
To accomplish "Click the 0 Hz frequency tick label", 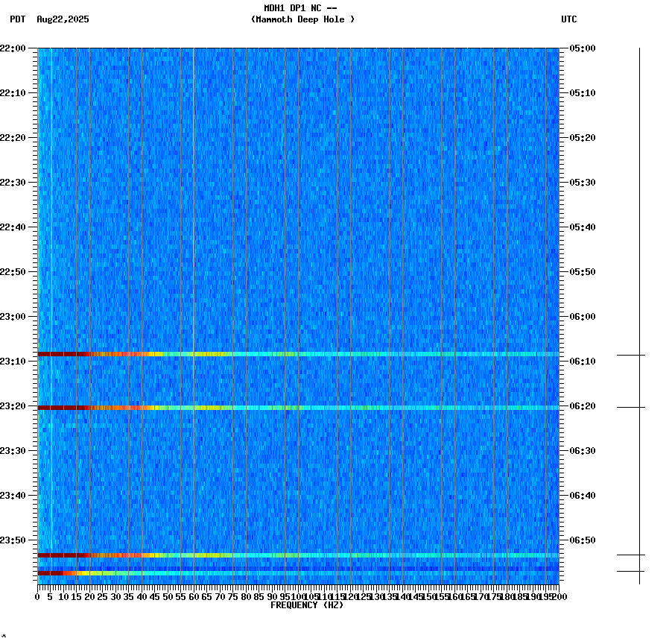I will click(35, 596).
